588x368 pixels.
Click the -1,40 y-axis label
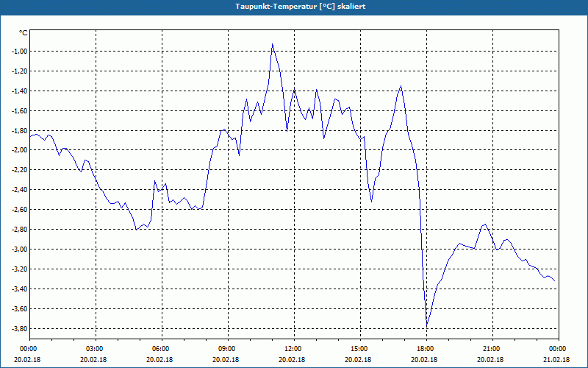click(20, 91)
